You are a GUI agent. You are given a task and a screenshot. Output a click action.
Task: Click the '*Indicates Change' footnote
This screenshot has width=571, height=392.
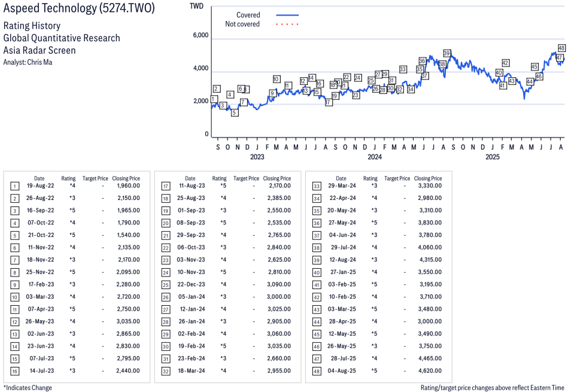tap(28, 388)
